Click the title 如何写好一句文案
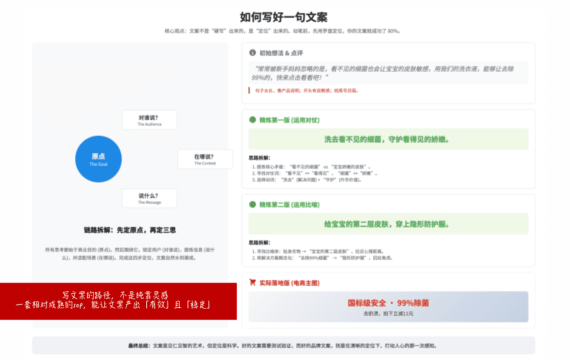This screenshot has height=360, width=570. tap(284, 17)
